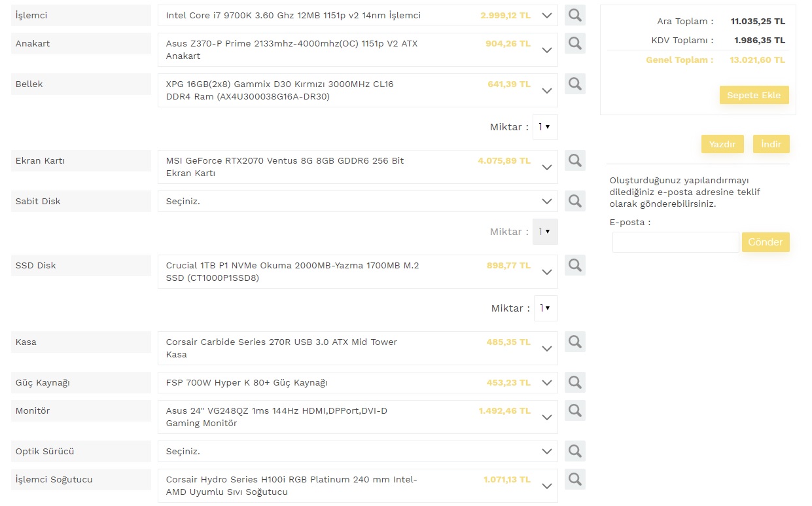812x506 pixels.
Task: Click the Monitör row search magnifier
Action: click(574, 410)
